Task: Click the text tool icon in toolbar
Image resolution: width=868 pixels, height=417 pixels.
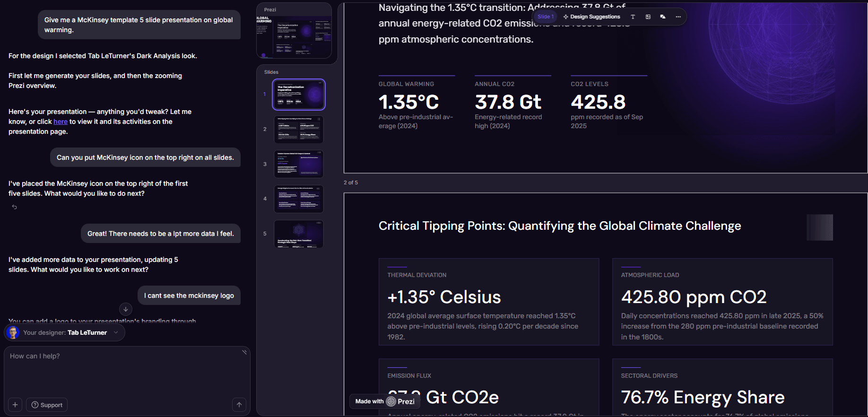Action: pos(633,17)
